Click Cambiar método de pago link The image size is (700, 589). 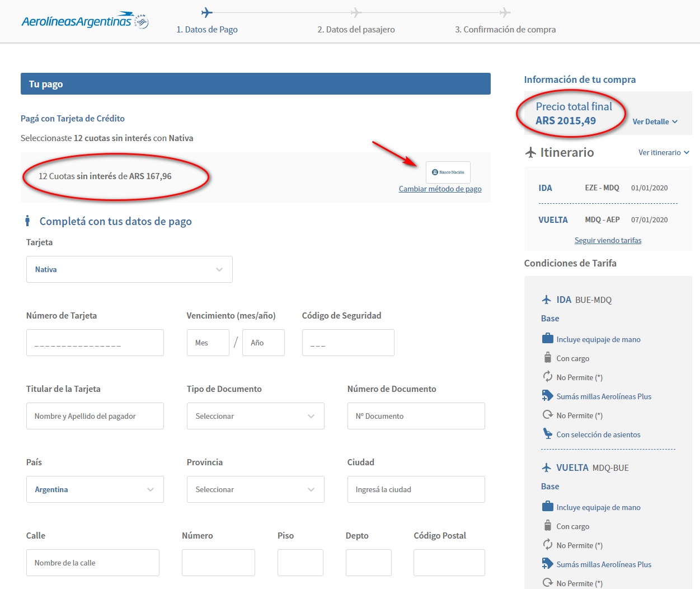tap(440, 189)
